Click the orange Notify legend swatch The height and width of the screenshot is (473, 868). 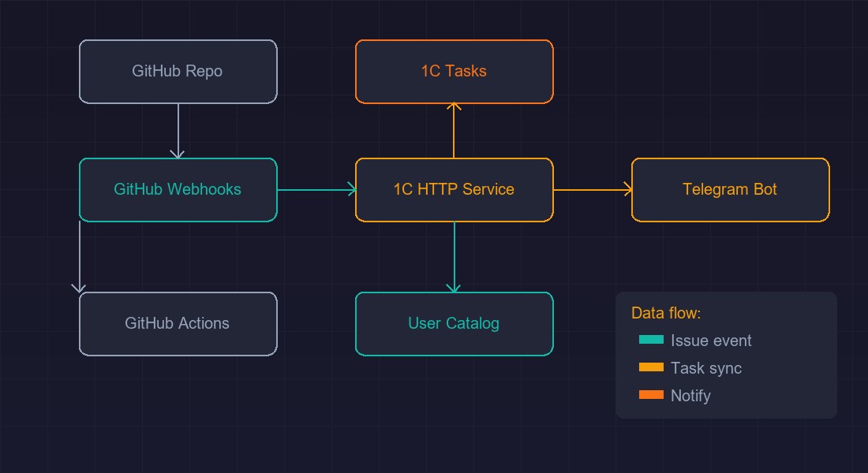click(651, 395)
